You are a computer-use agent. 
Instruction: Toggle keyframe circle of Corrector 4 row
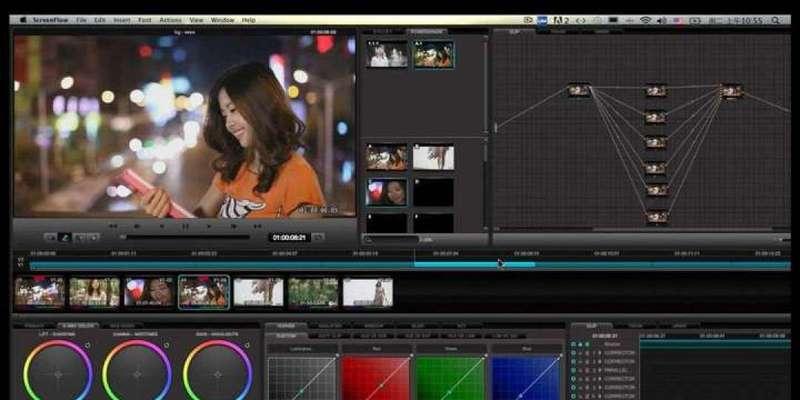pyautogui.click(x=573, y=379)
